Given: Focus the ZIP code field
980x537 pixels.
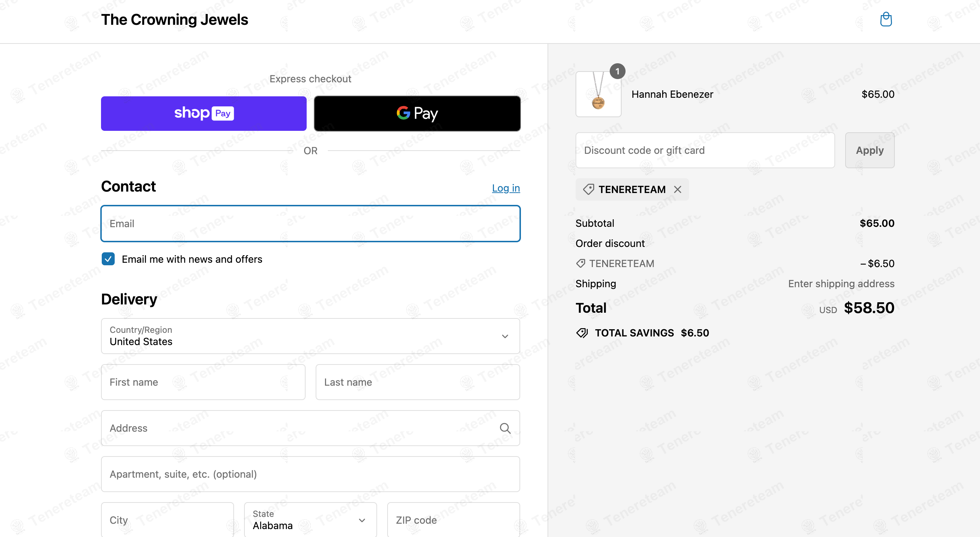Looking at the screenshot, I should pos(453,520).
